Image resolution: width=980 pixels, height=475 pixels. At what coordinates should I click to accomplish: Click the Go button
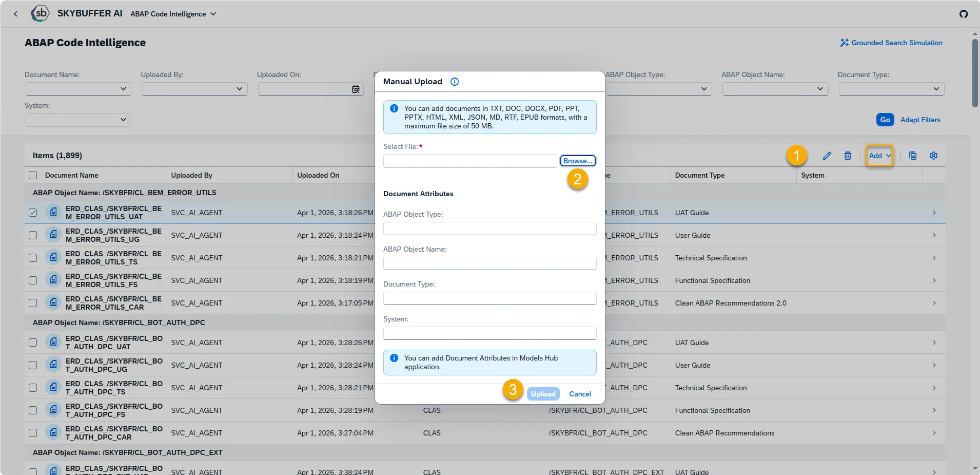coord(885,120)
